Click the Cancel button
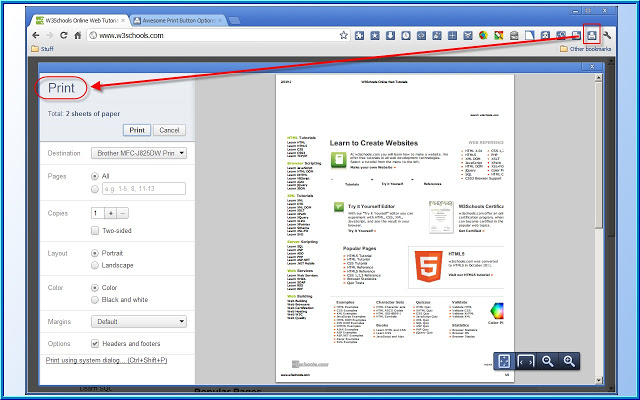The image size is (640, 400). [169, 130]
